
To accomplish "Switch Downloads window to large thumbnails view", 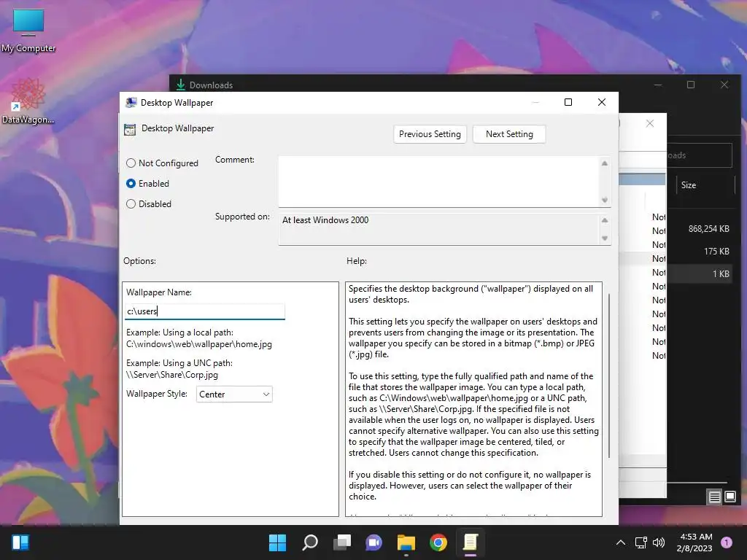I will click(x=729, y=497).
